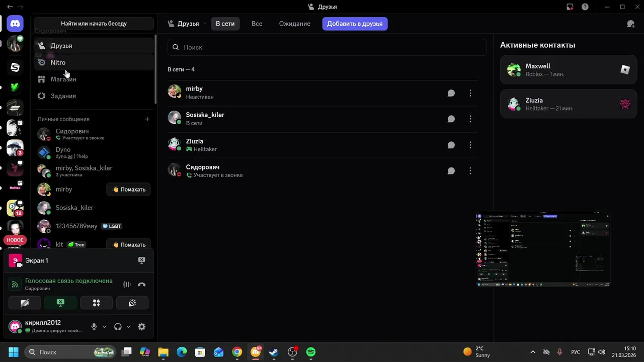
Task: Open the inbox icon in the title bar
Action: [x=570, y=7]
